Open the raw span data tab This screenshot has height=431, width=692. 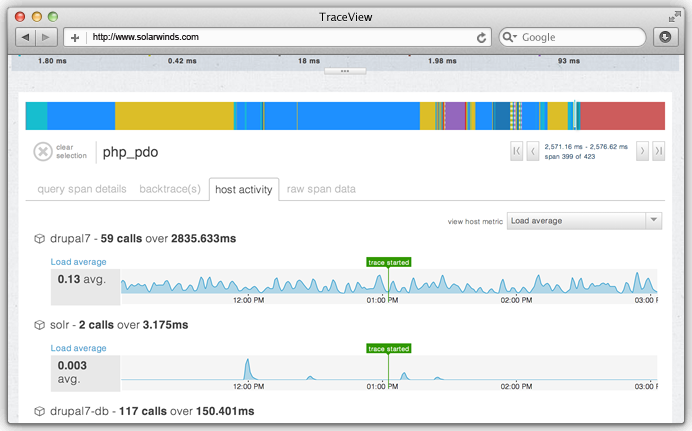pos(321,189)
